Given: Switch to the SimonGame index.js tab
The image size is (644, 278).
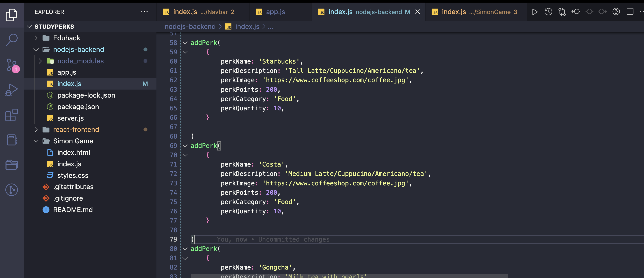Looking at the screenshot, I should pos(475,12).
